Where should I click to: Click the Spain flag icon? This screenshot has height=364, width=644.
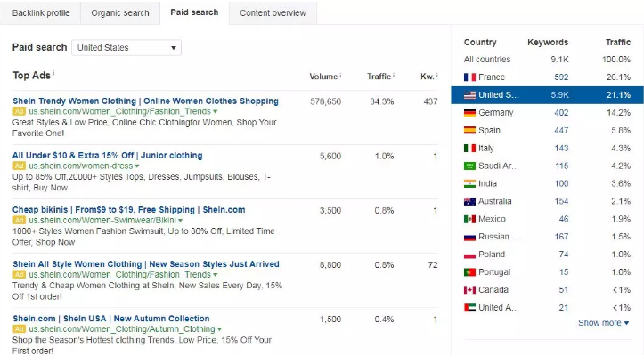click(469, 131)
